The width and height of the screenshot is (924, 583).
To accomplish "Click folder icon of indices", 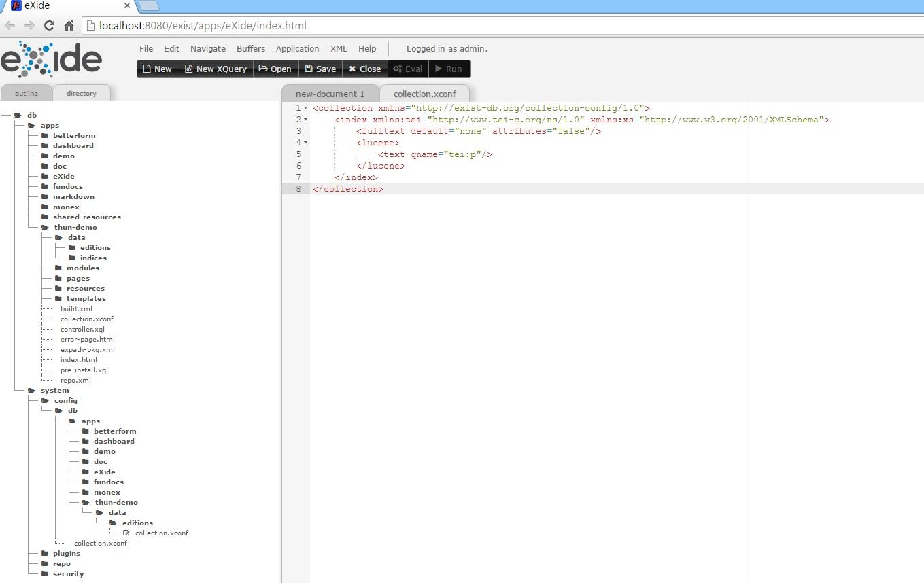I will click(72, 258).
